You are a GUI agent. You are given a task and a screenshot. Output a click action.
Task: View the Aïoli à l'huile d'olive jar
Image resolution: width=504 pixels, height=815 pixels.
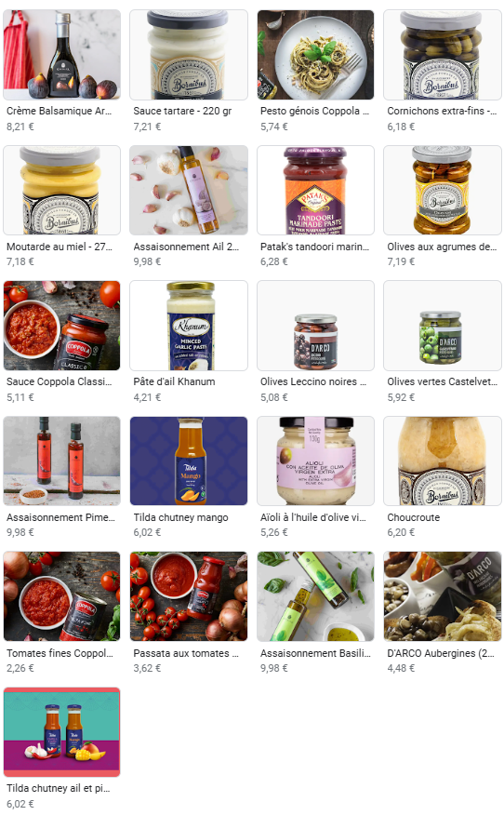tap(315, 461)
